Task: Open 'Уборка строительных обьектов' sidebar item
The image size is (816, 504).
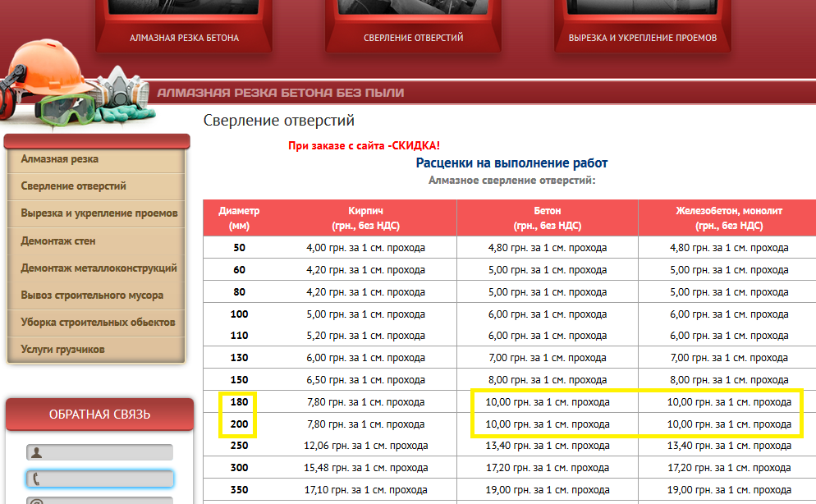Action: (x=98, y=323)
